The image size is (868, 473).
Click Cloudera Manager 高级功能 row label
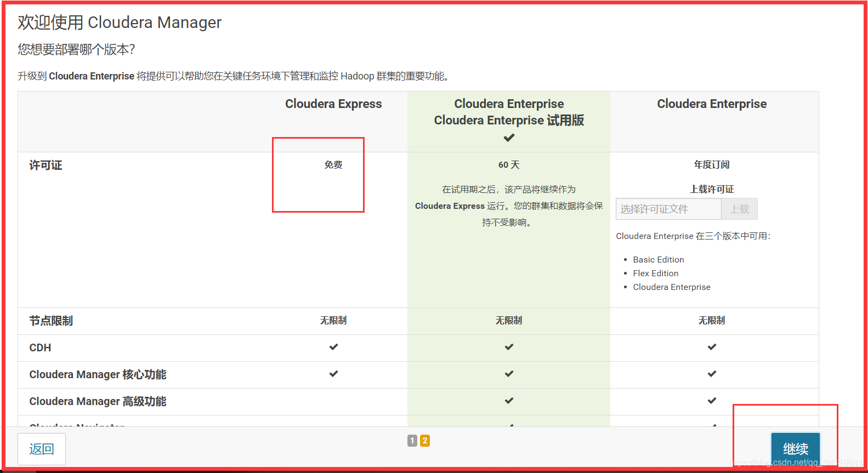(x=98, y=401)
